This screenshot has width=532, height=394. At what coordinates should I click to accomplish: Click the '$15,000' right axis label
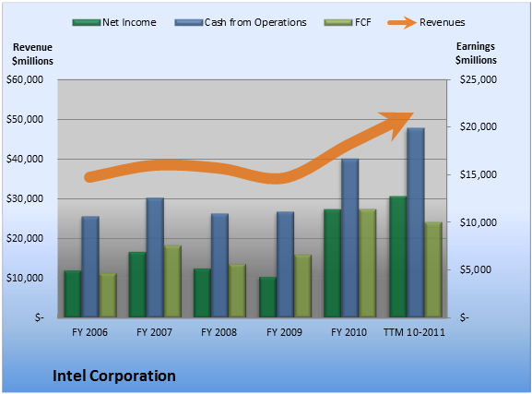478,174
